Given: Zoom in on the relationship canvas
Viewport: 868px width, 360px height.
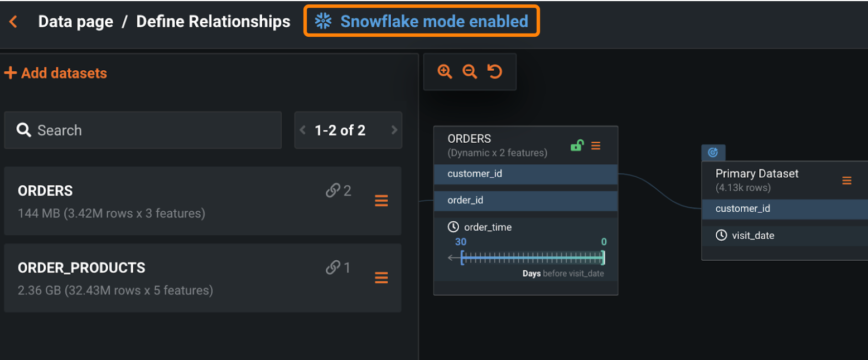Looking at the screenshot, I should 445,71.
